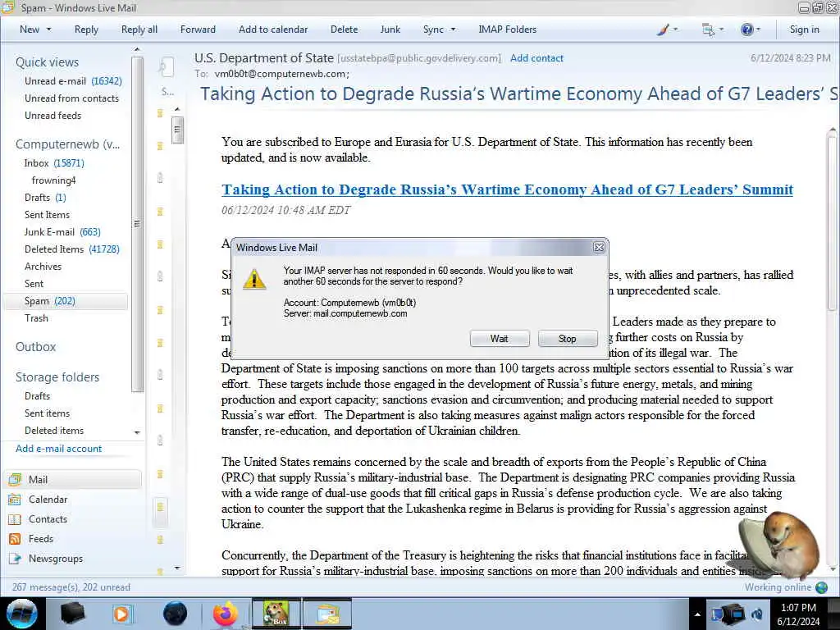Click the blue Help question mark icon
This screenshot has height=630, width=840.
(746, 30)
